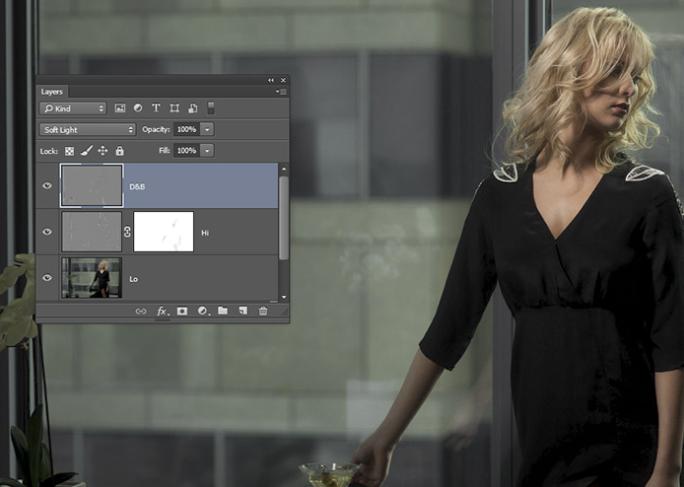Open the Opacity slider arrow
The image size is (684, 487).
207,129
